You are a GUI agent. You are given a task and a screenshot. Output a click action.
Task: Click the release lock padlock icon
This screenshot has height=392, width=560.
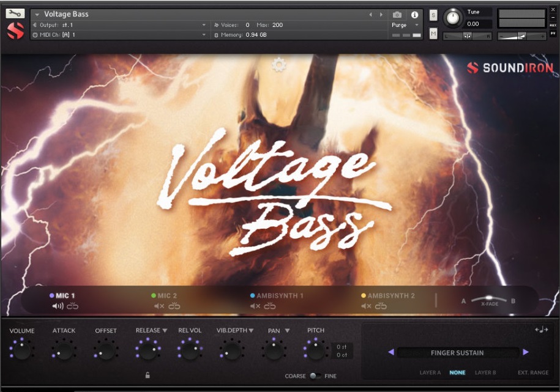[x=147, y=375]
